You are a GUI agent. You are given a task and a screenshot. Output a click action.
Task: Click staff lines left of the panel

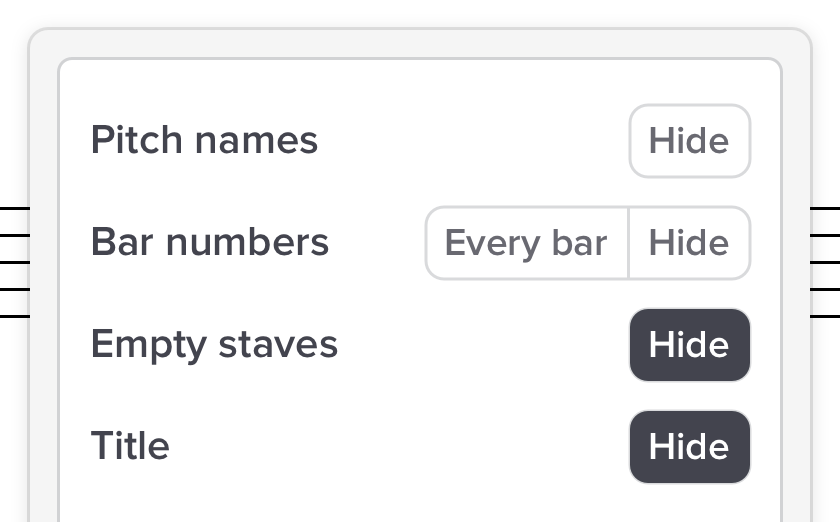pyautogui.click(x=14, y=262)
